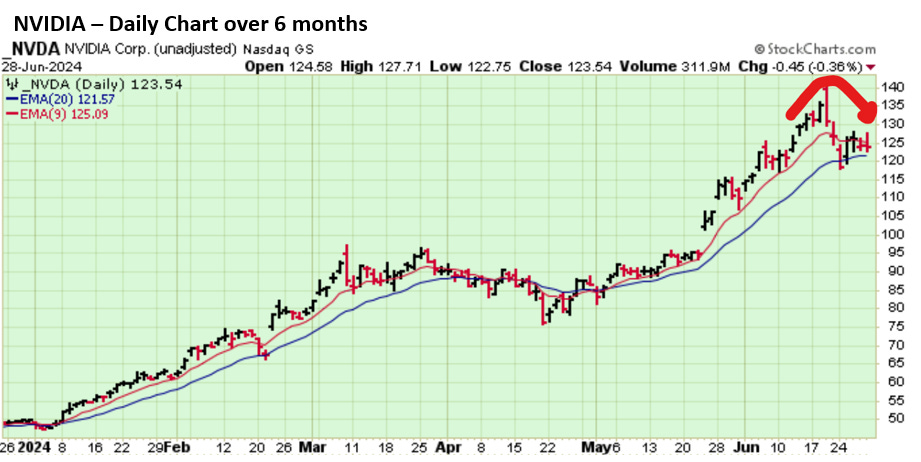Image resolution: width=921 pixels, height=462 pixels.
Task: Click the "EMA(20) 121.57" legend text
Action: (67, 100)
